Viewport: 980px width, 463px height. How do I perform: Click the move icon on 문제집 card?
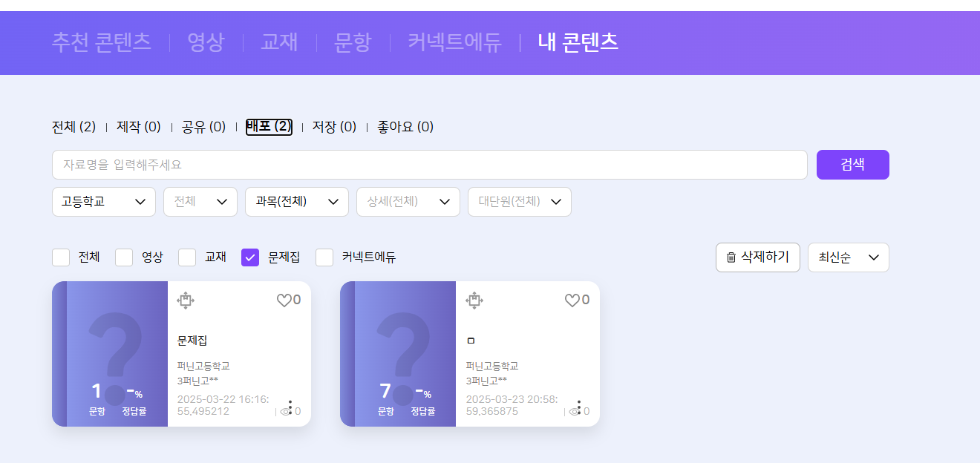click(186, 300)
